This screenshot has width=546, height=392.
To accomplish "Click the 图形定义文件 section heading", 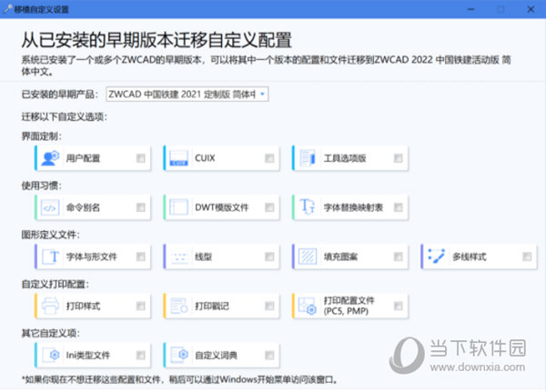I will pyautogui.click(x=50, y=235).
